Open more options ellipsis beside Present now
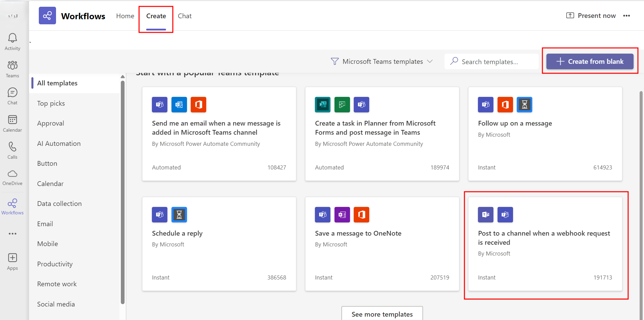The image size is (644, 320). [x=626, y=16]
